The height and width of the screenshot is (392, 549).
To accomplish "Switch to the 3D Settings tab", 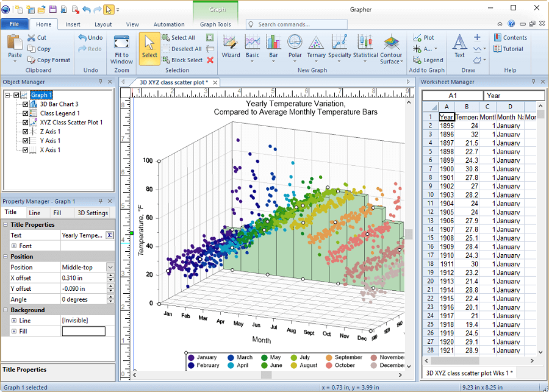I will (93, 213).
